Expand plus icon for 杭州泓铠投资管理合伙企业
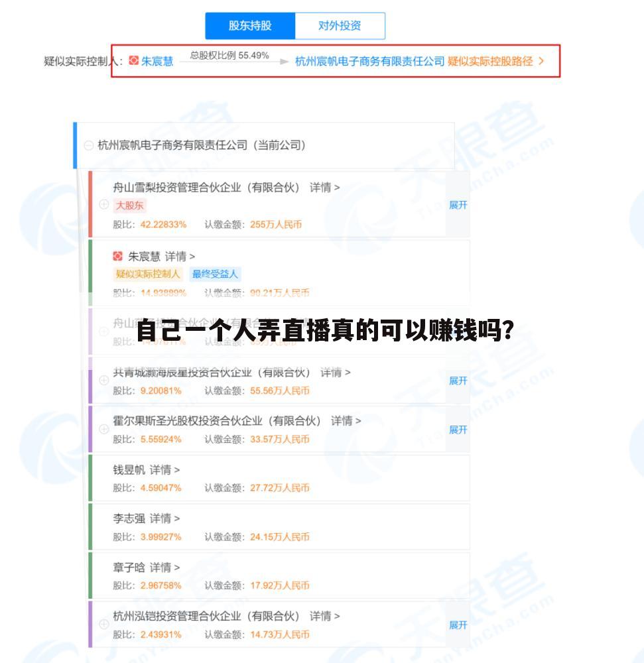The image size is (644, 663). tap(104, 624)
